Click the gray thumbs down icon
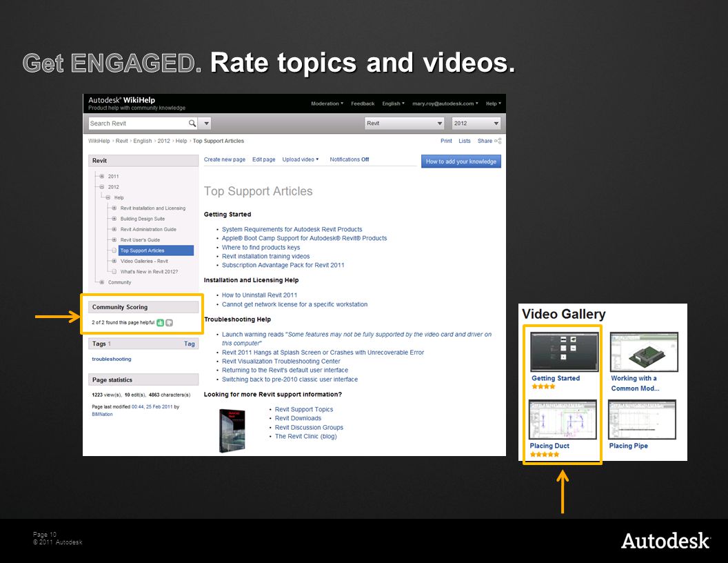The image size is (728, 563). (169, 322)
